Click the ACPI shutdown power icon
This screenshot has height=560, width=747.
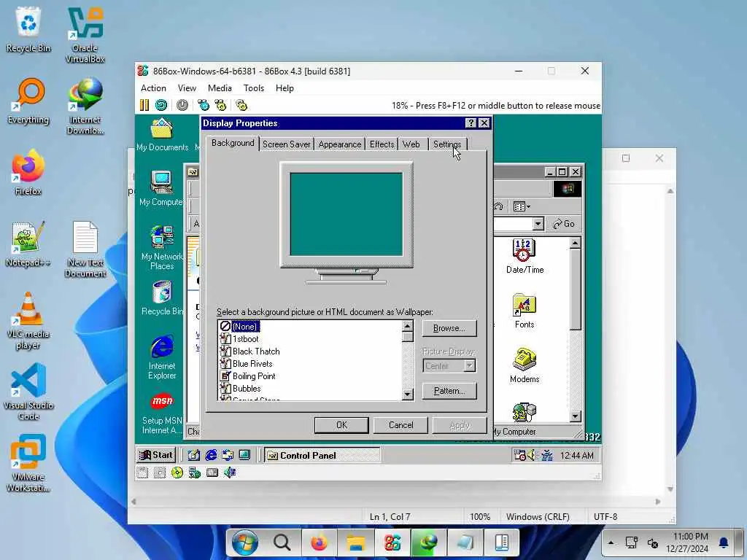(x=182, y=105)
